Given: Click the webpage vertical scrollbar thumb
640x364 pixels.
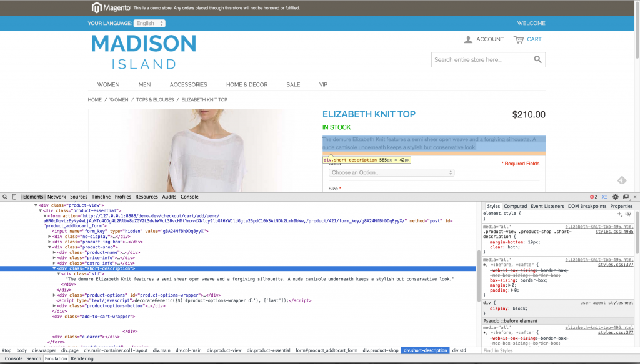Looking at the screenshot, I should click(x=637, y=29).
